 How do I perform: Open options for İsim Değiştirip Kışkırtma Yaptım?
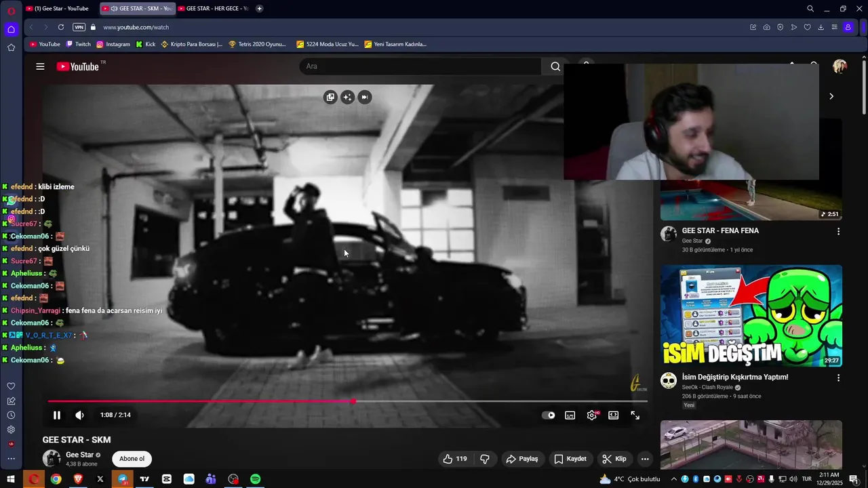[838, 378]
